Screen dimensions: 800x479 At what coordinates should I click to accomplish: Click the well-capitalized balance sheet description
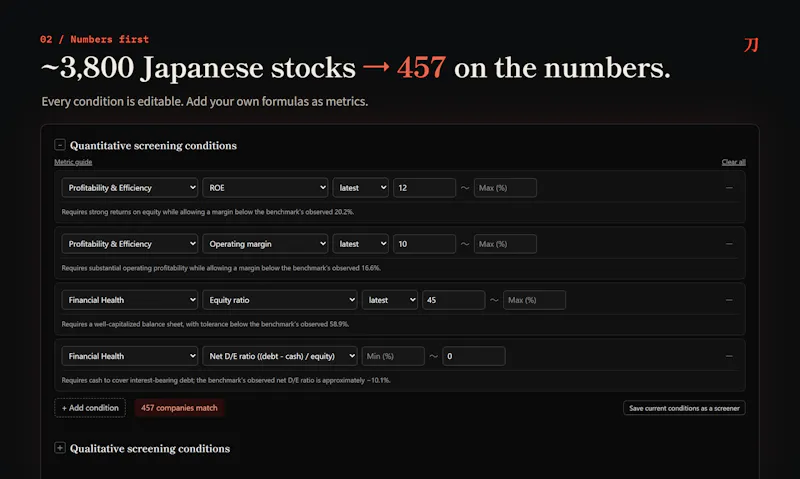pos(205,324)
